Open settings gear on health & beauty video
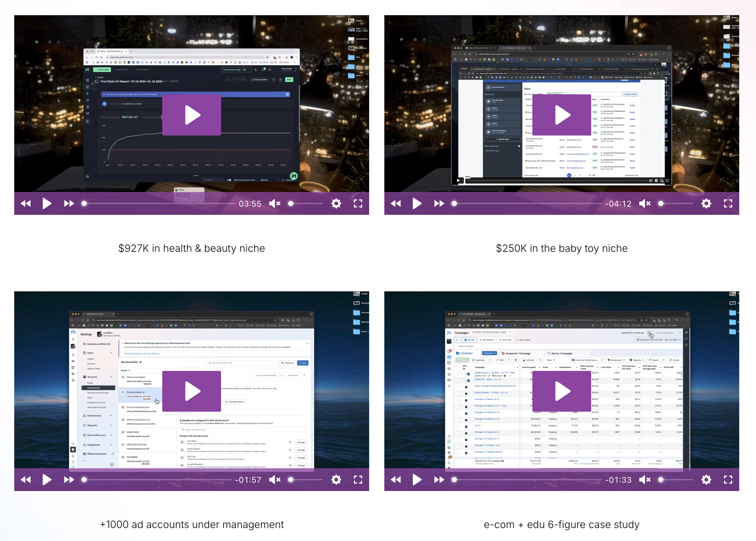 click(336, 203)
